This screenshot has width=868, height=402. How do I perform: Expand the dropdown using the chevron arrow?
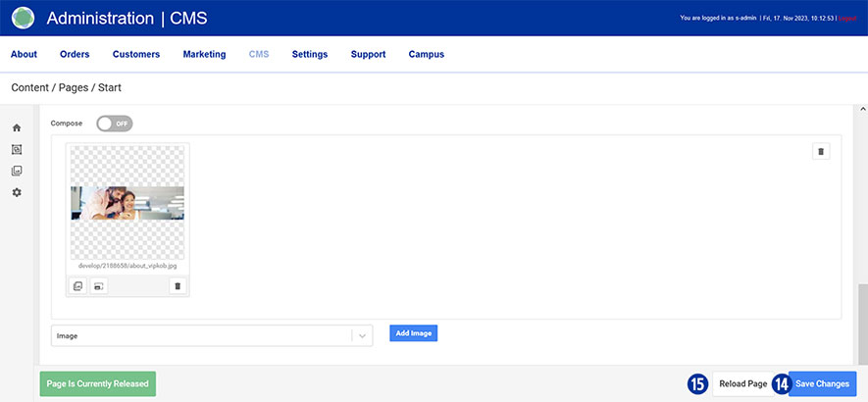362,335
